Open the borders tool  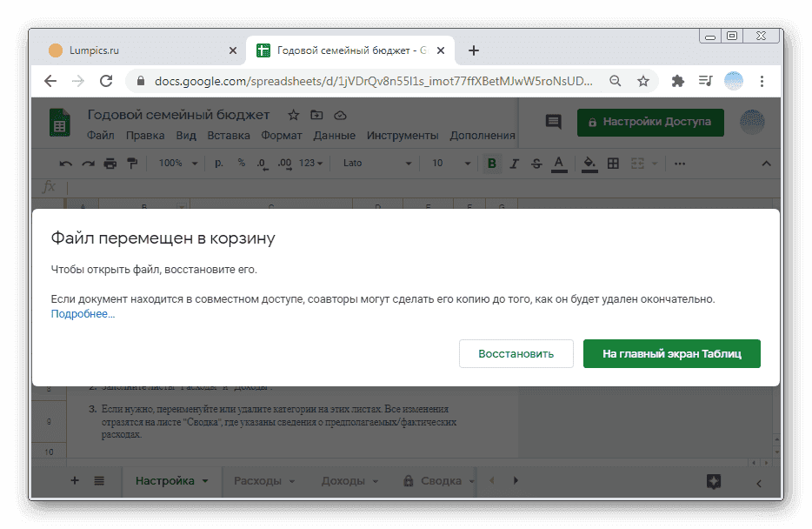pyautogui.click(x=613, y=163)
